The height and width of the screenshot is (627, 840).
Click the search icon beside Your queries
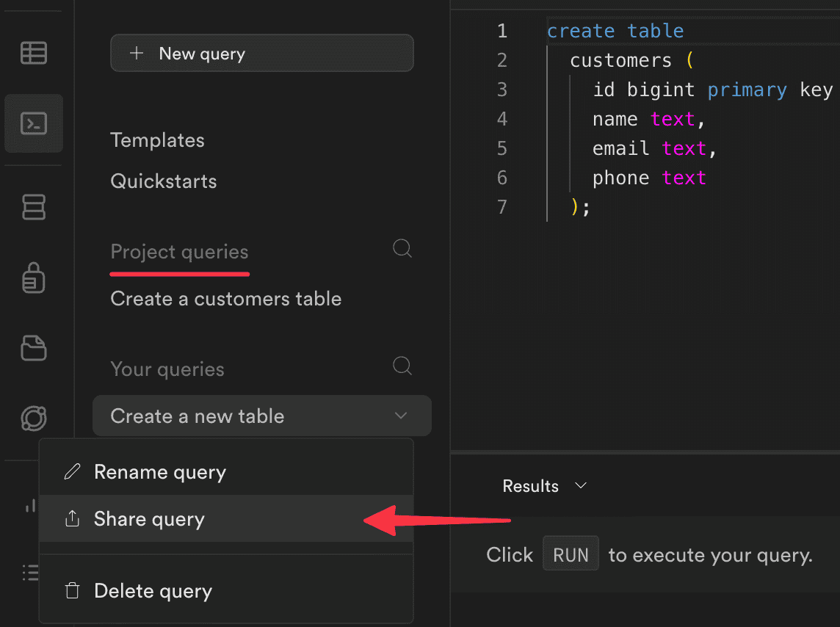click(402, 366)
